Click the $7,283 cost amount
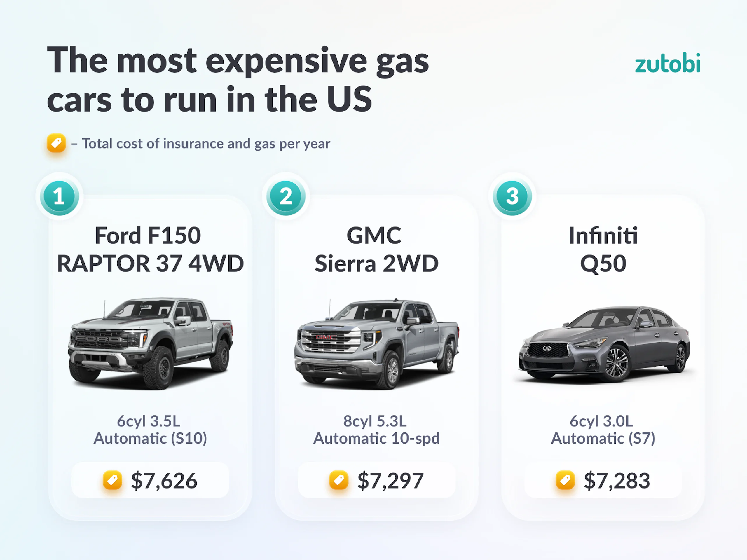Viewport: 747px width, 560px height. [617, 481]
